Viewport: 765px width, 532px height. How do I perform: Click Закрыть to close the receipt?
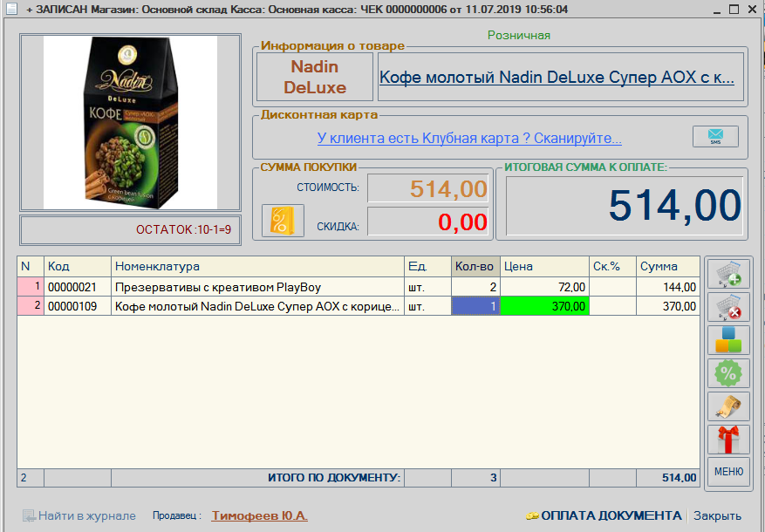pyautogui.click(x=717, y=515)
